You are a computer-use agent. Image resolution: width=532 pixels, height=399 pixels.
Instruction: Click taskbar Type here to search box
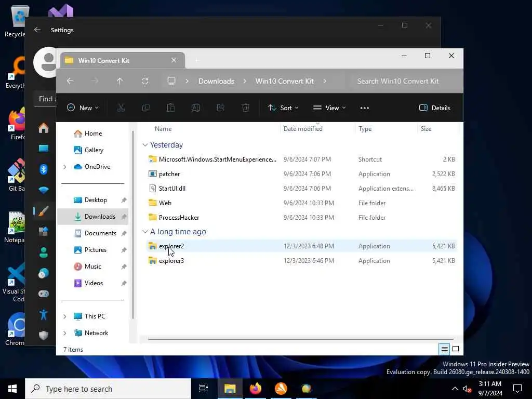pos(108,389)
